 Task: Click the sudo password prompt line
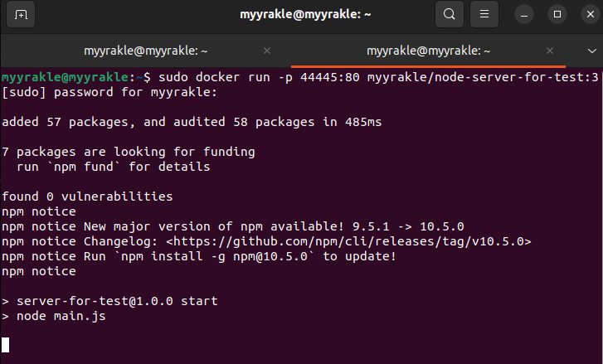109,92
